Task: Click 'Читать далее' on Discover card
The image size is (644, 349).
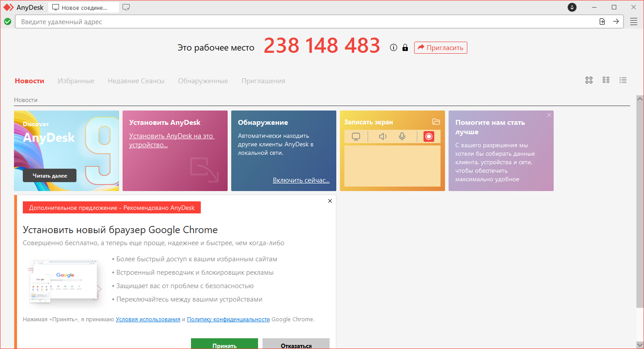Action: click(x=50, y=175)
